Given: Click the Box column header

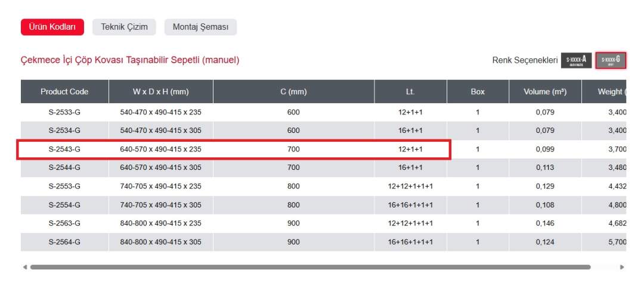Looking at the screenshot, I should 478,92.
